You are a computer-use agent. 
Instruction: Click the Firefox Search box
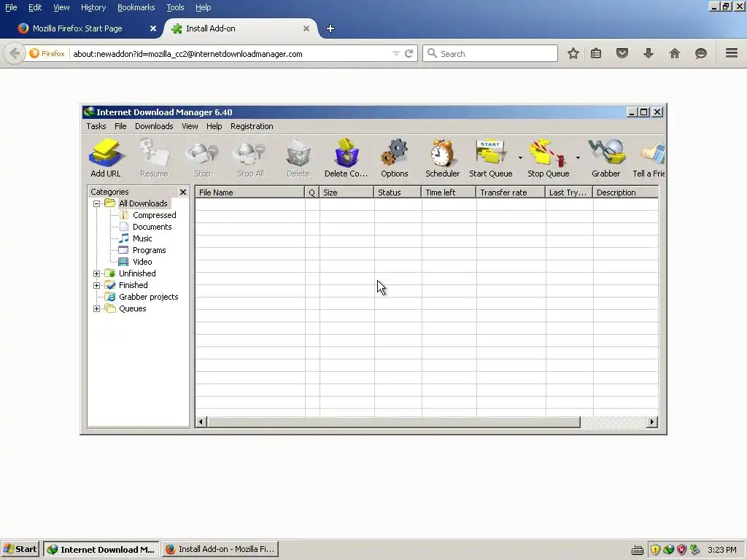click(490, 54)
